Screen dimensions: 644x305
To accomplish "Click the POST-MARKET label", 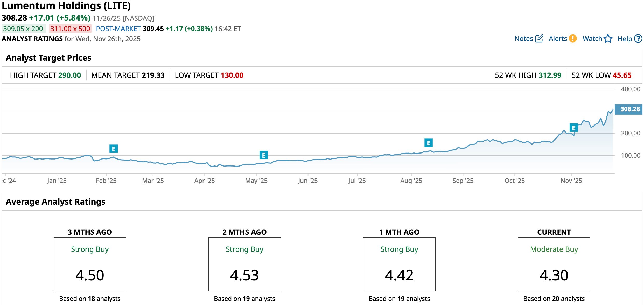I will click(x=118, y=29).
